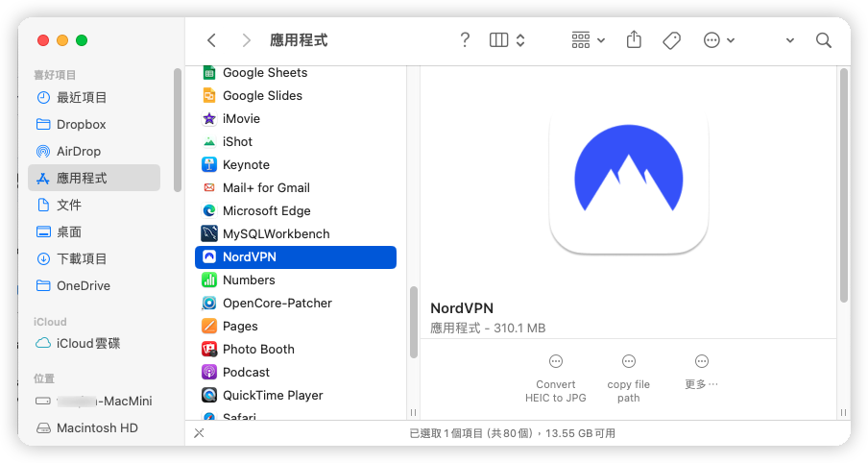
Task: Open the view up/down chevron selector
Action: (520, 40)
